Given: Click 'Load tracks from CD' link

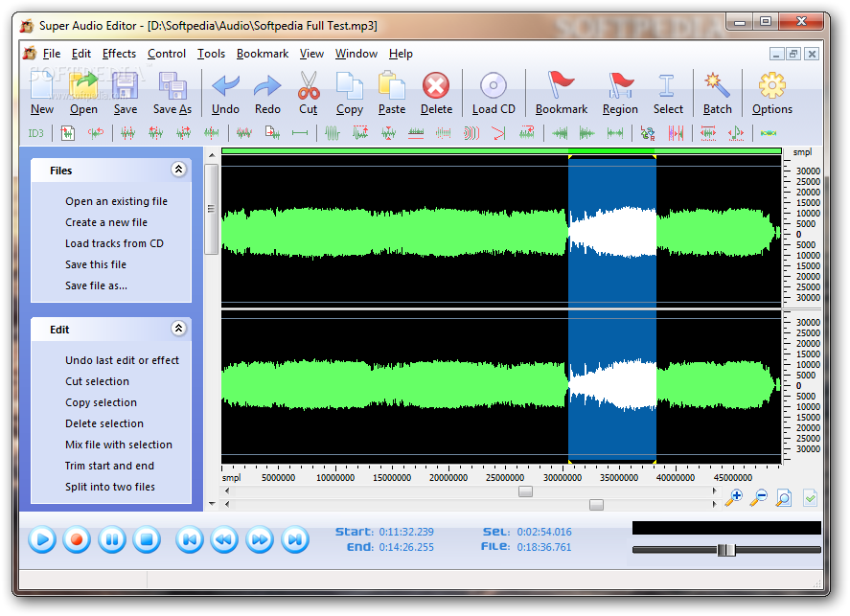Looking at the screenshot, I should click(114, 243).
